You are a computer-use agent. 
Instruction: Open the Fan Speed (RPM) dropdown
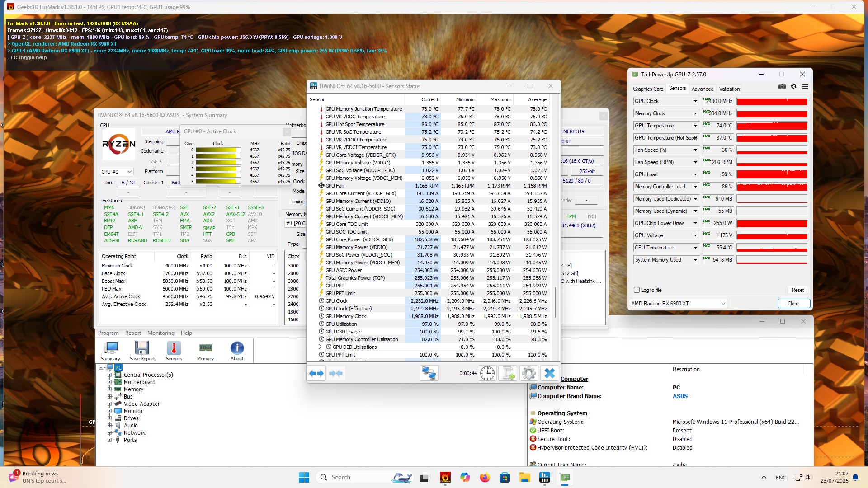point(695,162)
